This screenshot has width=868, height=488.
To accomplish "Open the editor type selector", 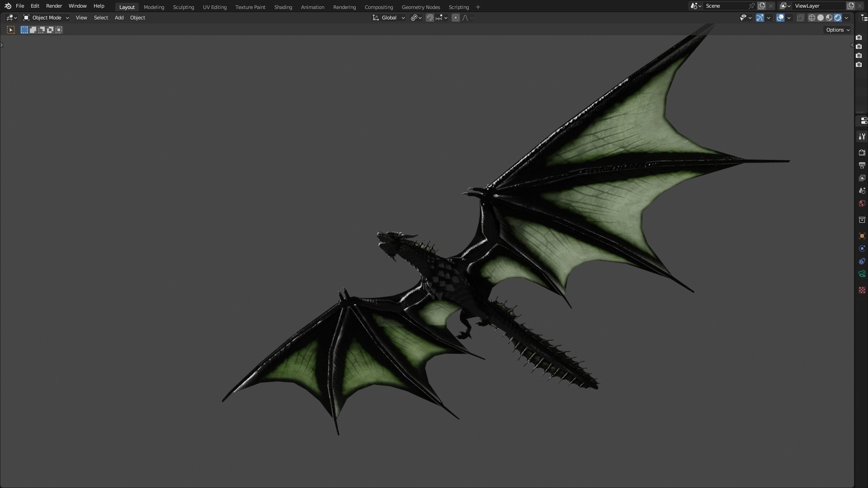I will coord(12,18).
